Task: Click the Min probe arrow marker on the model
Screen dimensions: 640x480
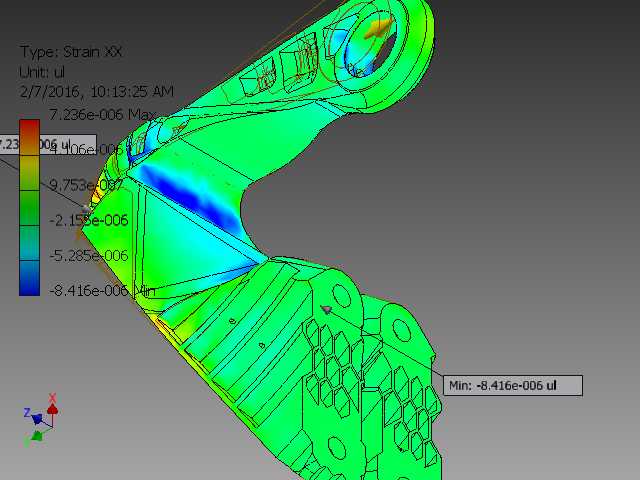Action: point(326,310)
